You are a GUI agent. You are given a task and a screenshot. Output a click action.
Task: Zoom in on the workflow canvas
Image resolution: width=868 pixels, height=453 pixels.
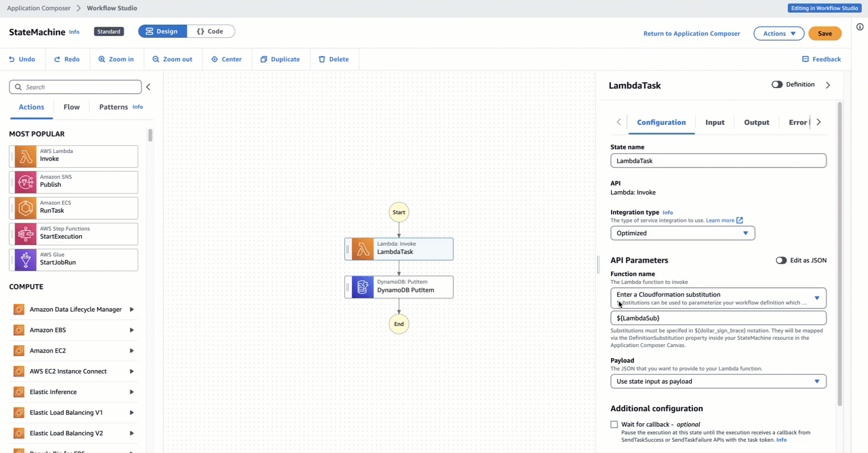(116, 59)
